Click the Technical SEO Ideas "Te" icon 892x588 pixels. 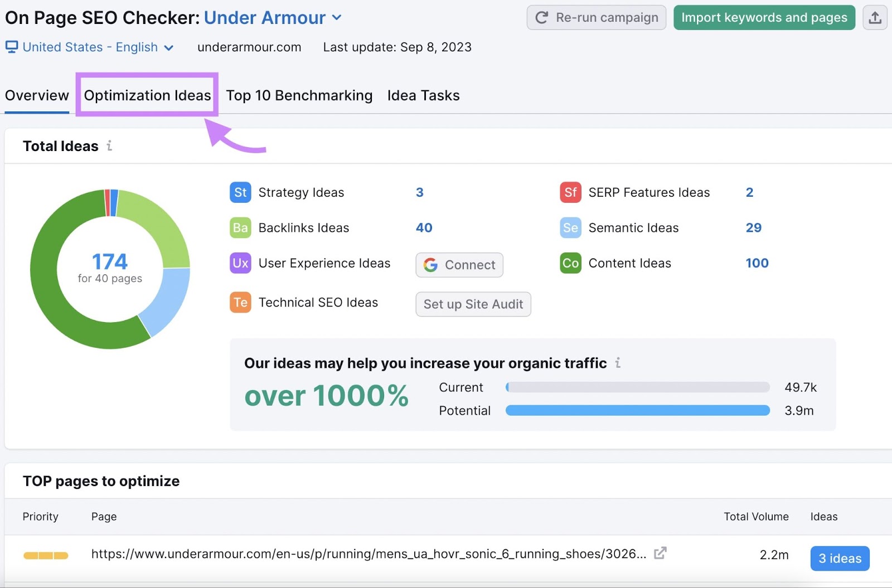coord(240,302)
